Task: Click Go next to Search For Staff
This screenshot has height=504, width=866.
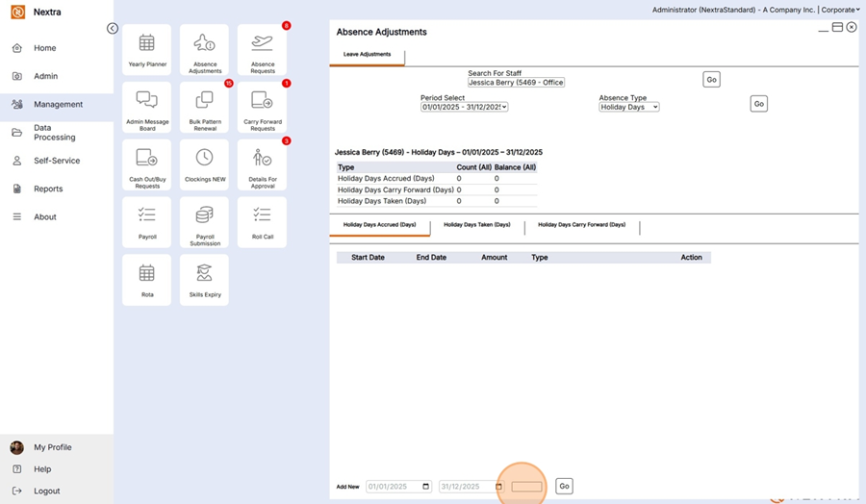Action: pos(711,80)
